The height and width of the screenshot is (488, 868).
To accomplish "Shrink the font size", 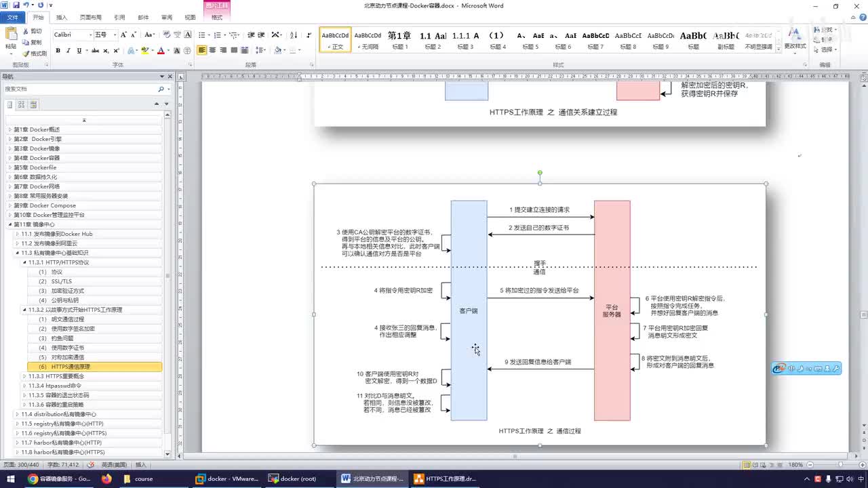I will tap(134, 35).
